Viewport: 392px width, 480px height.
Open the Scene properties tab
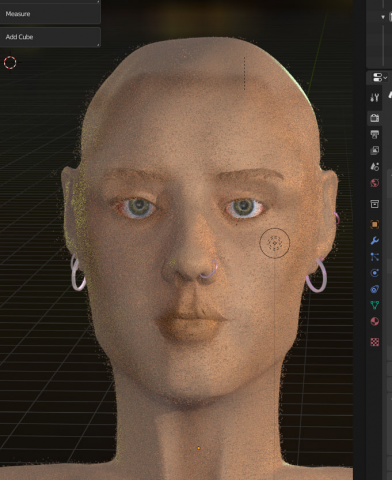point(375,166)
